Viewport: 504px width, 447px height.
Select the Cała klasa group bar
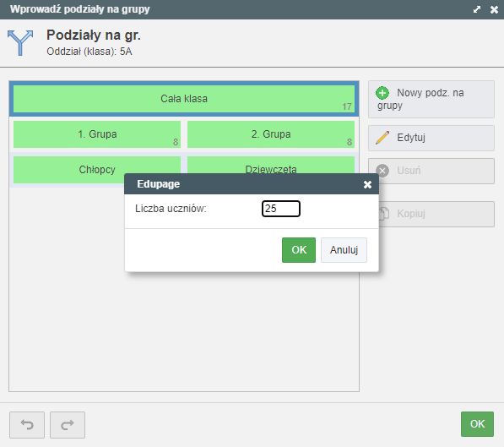(x=184, y=99)
